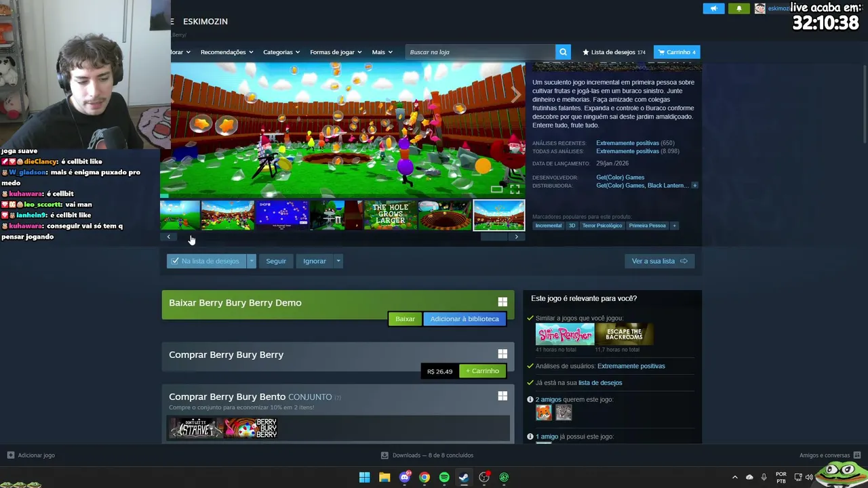Viewport: 868px width, 488px height.
Task: Add Berry Bury Berry to Carrinho
Action: click(482, 371)
